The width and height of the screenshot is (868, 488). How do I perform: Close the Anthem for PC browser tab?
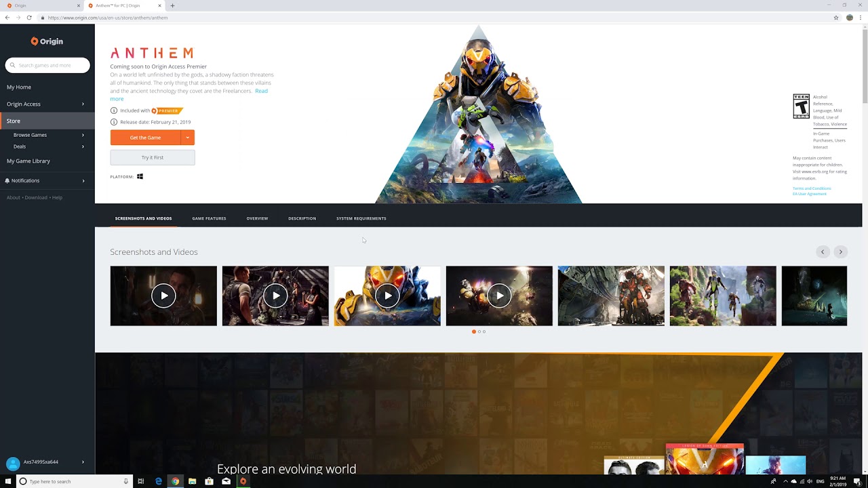tap(161, 5)
